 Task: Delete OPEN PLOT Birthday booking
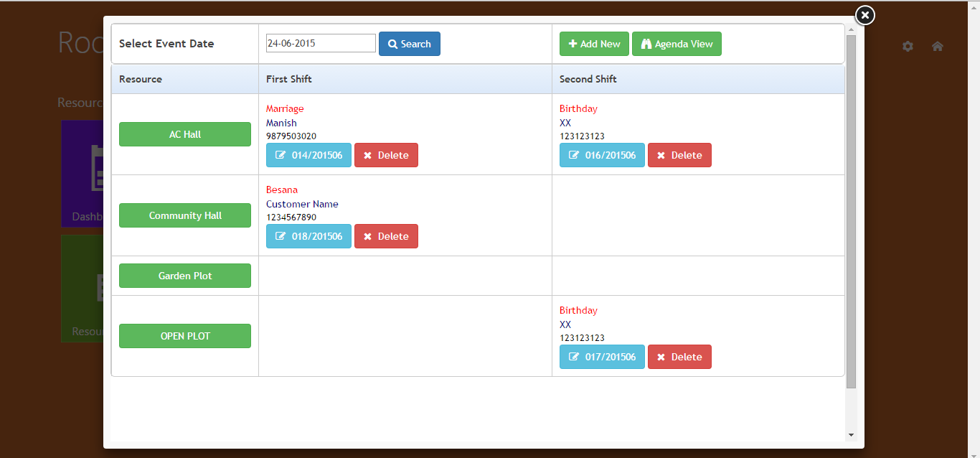679,357
